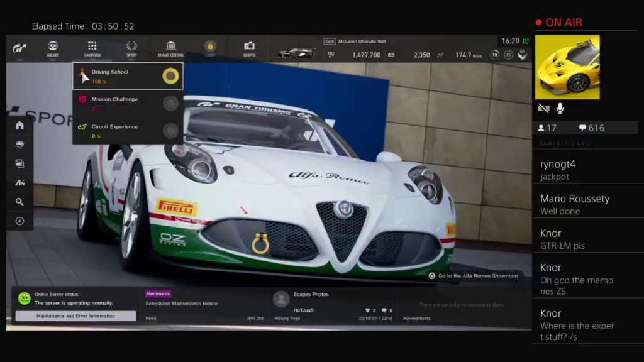Viewport: 644px width, 362px height.
Task: Click the viewer count showing 17
Action: click(547, 128)
